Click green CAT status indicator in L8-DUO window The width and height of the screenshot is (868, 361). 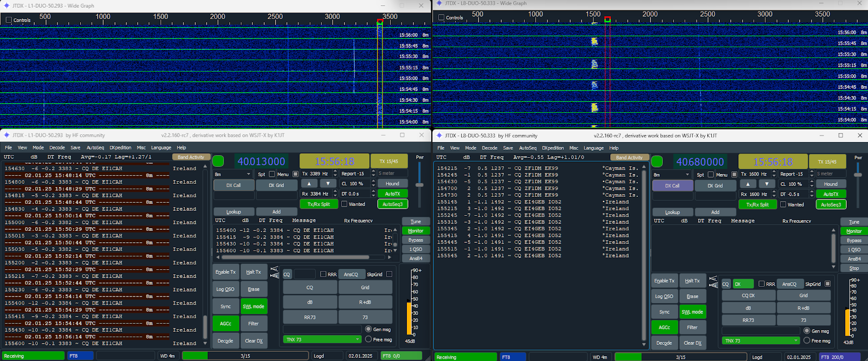pyautogui.click(x=657, y=162)
